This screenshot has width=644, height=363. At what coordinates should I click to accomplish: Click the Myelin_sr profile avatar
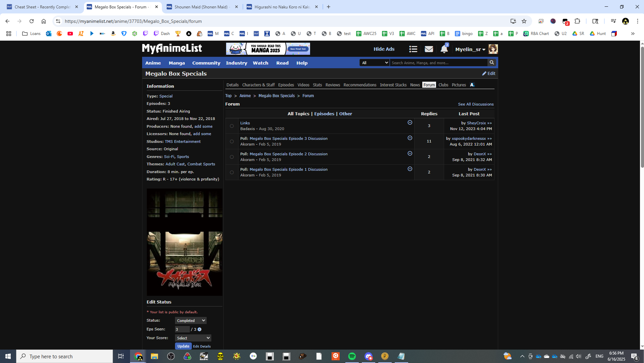coord(493,49)
